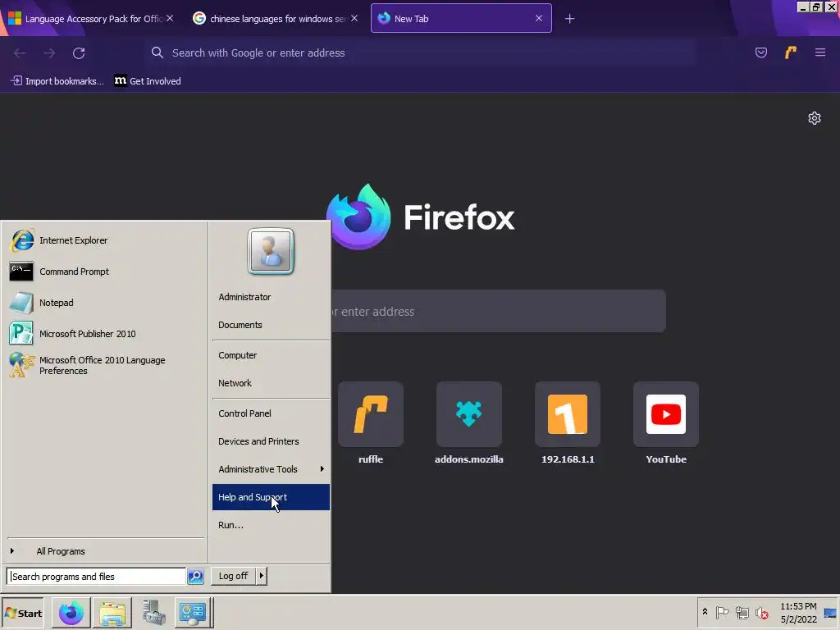This screenshot has width=840, height=630.
Task: Open Server Manager taskbar icon
Action: [x=153, y=613]
